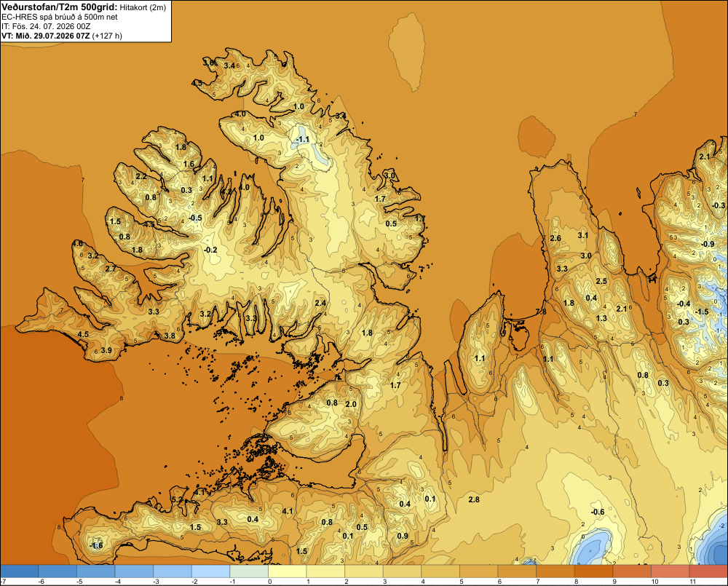Click the Veðurstofan/T2m 500grid title text
Image resolution: width=728 pixels, height=586 pixels.
pos(60,7)
